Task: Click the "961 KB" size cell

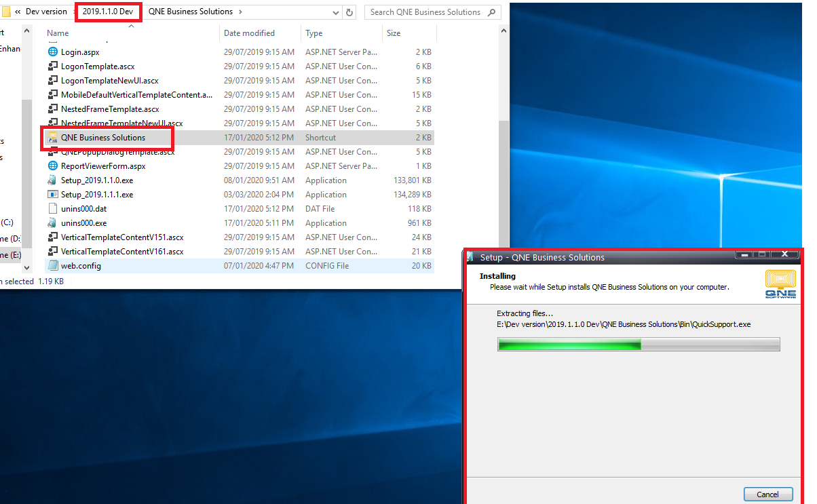Action: point(419,223)
